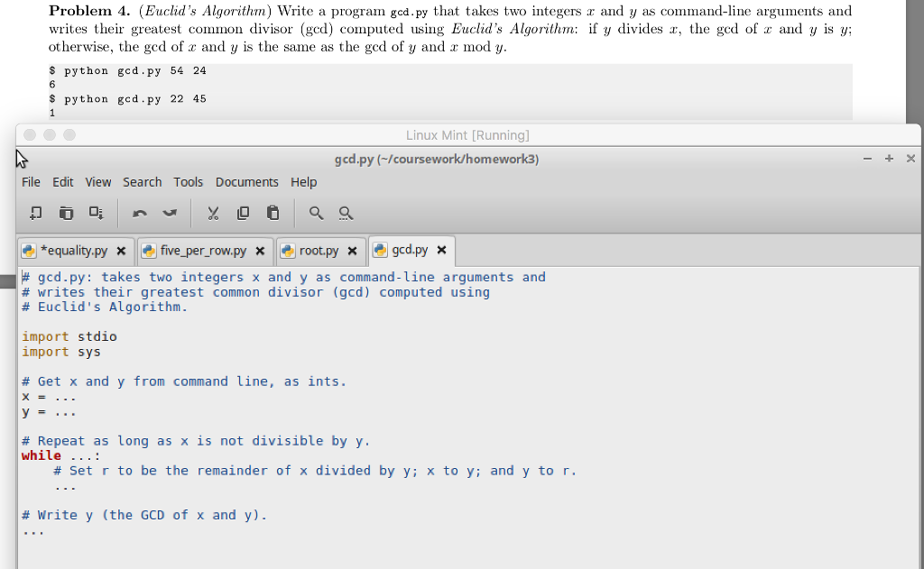The height and width of the screenshot is (569, 924).
Task: Click the Linux Mint VM minimize button
Action: tap(50, 135)
